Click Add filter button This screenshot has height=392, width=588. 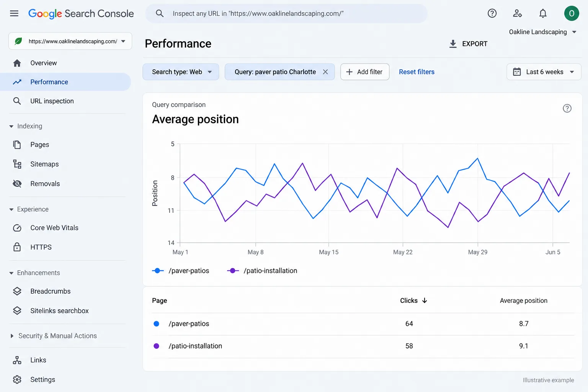tap(365, 72)
